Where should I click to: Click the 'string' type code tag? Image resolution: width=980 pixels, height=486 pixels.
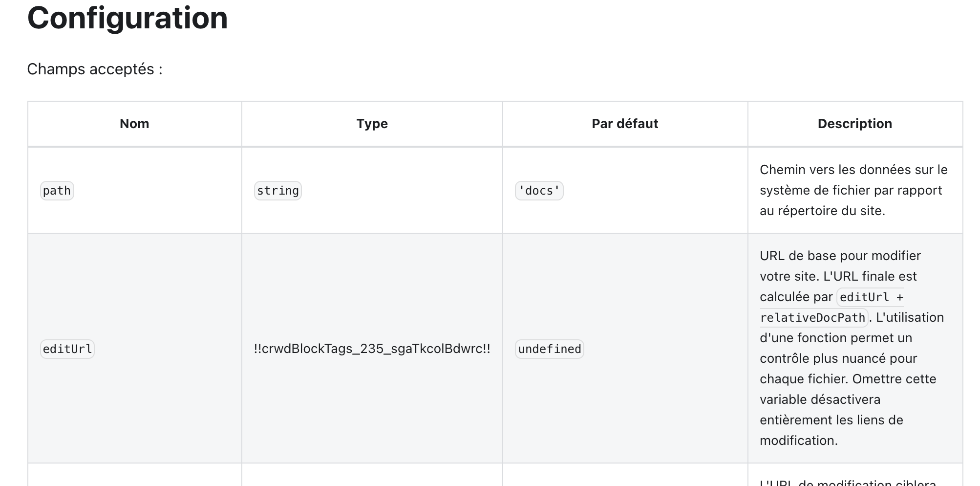[x=277, y=191]
